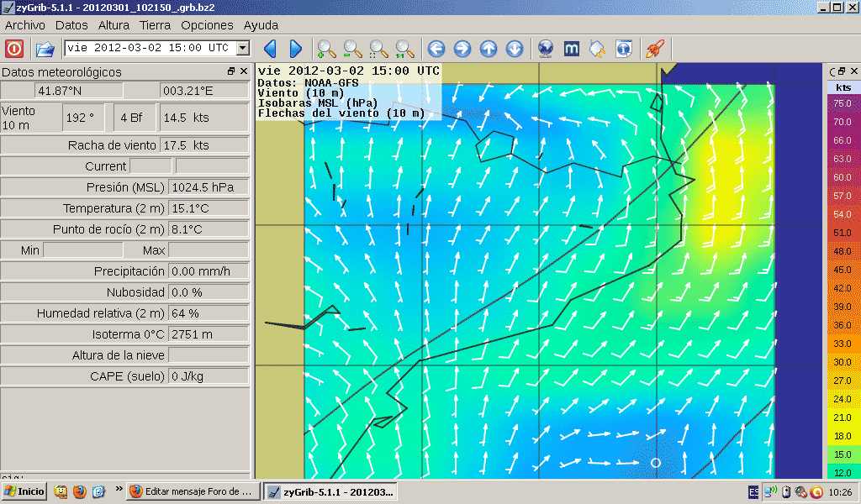Close the kts color scale panel
The width and height of the screenshot is (861, 504).
pyautogui.click(x=854, y=71)
